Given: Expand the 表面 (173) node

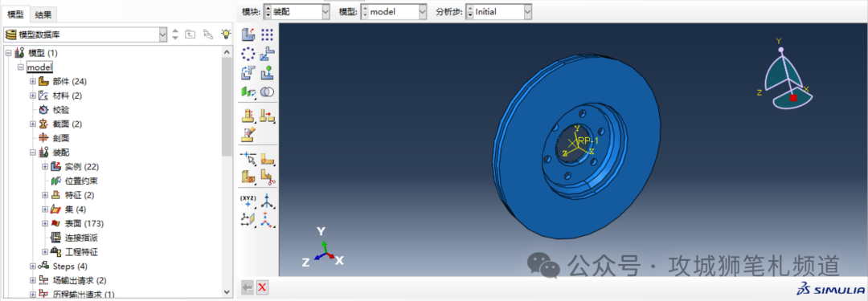Looking at the screenshot, I should pyautogui.click(x=45, y=223).
